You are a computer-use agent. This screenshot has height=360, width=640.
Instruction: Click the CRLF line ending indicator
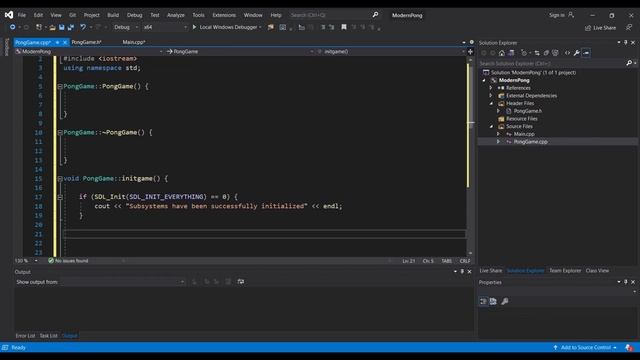465,261
